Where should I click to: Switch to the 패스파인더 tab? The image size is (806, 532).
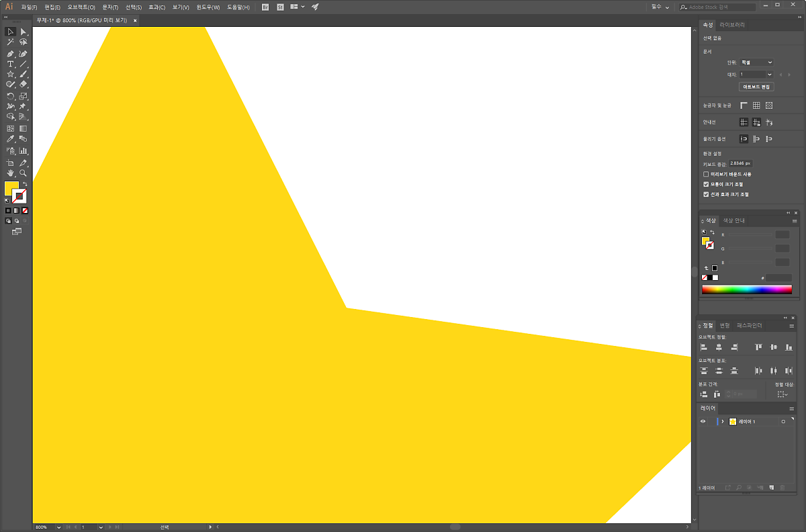coord(749,325)
